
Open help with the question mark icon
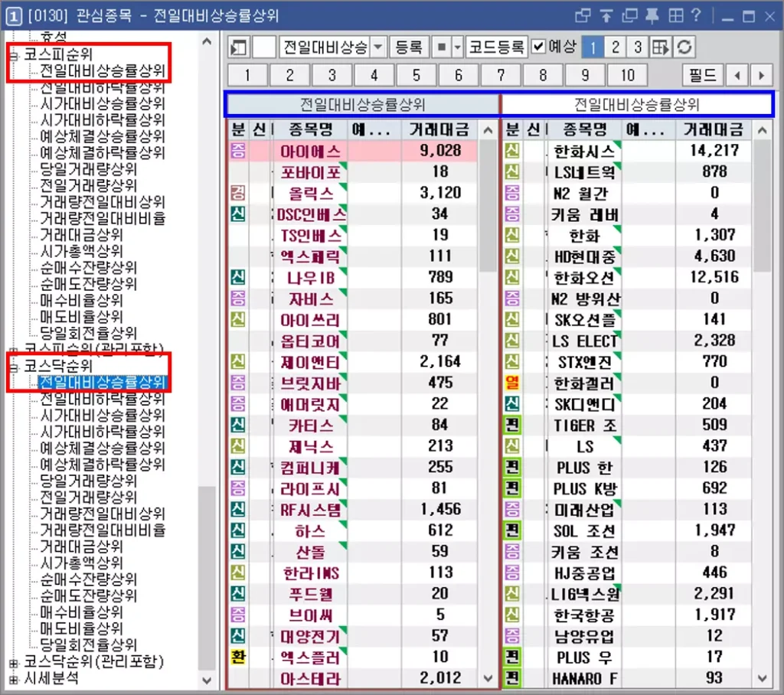pos(695,16)
